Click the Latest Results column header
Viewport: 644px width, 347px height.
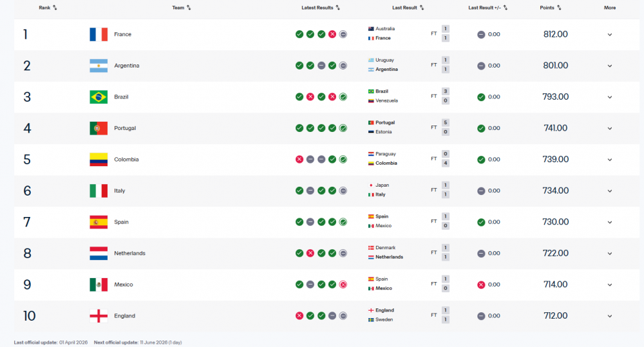coord(320,7)
